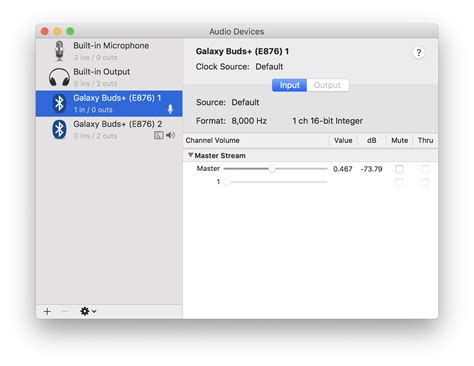Minimize the Audio Devices window

pyautogui.click(x=57, y=31)
